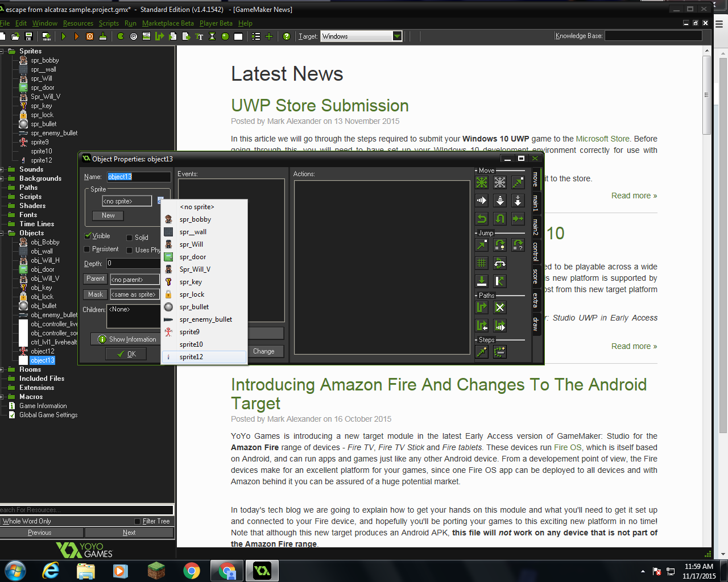
Task: Run the game in debug mode
Action: click(x=76, y=36)
